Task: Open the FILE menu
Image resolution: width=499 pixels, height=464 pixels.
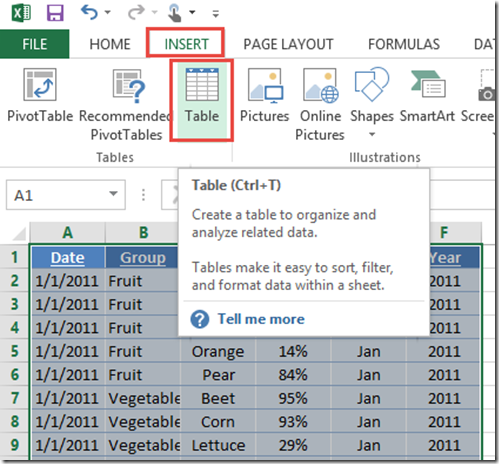Action: [35, 44]
